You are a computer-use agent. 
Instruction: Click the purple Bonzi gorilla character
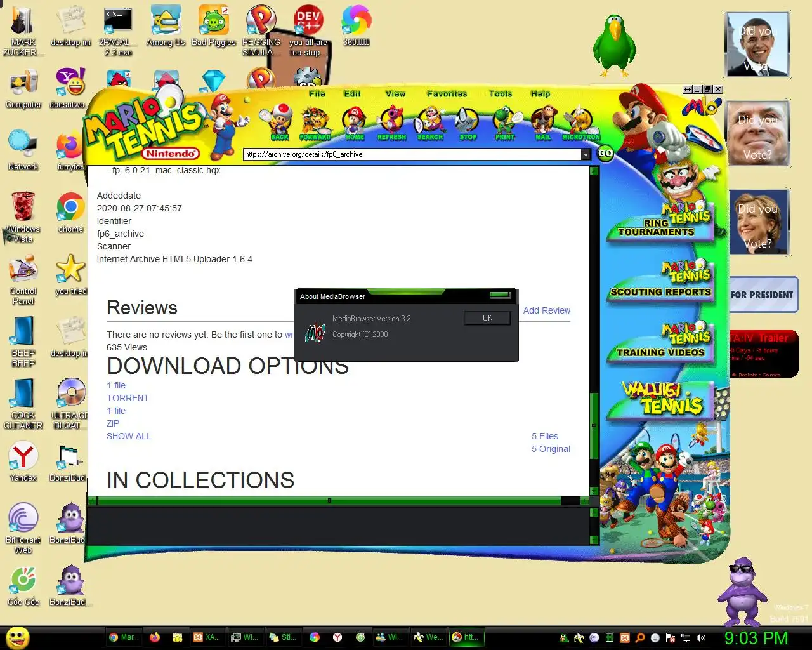click(743, 590)
